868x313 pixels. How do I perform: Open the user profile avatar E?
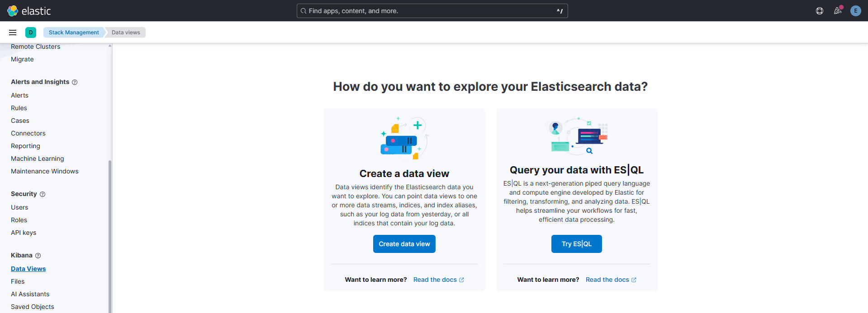point(855,11)
